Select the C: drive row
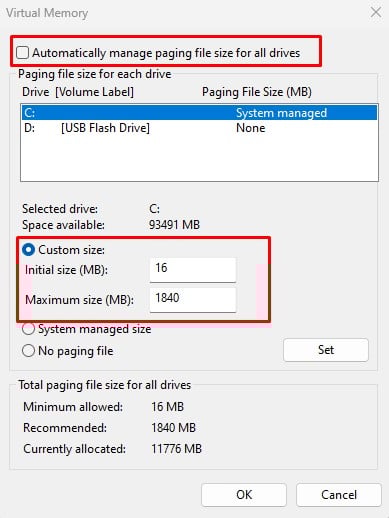Screen dimensions: 389x518 [199, 113]
